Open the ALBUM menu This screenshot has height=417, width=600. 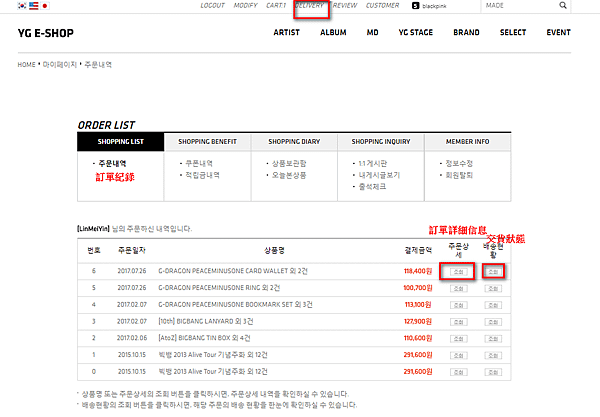tap(333, 33)
